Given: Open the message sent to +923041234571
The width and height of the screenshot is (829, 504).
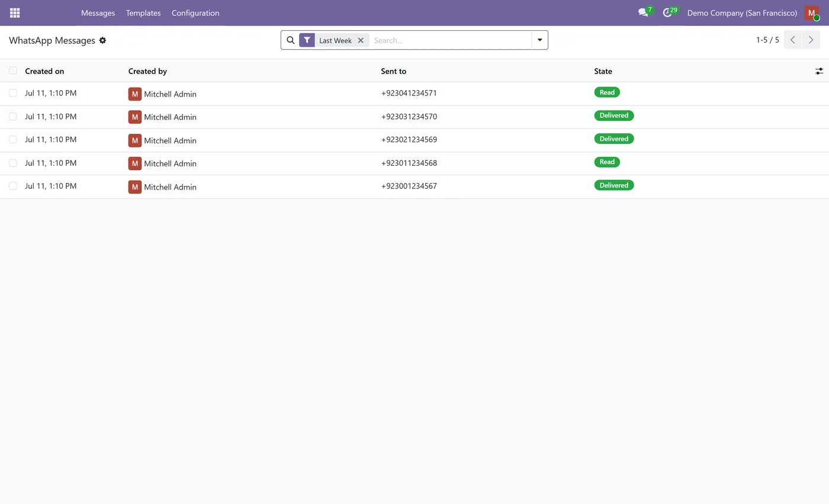Looking at the screenshot, I should tap(409, 93).
